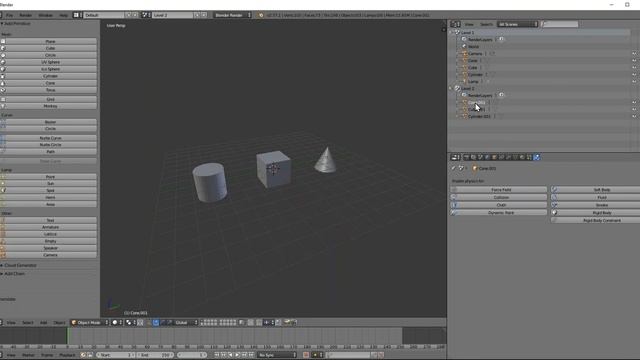640x360 pixels.
Task: Toggle visibility of Cone.001 in outliner
Action: point(634,102)
